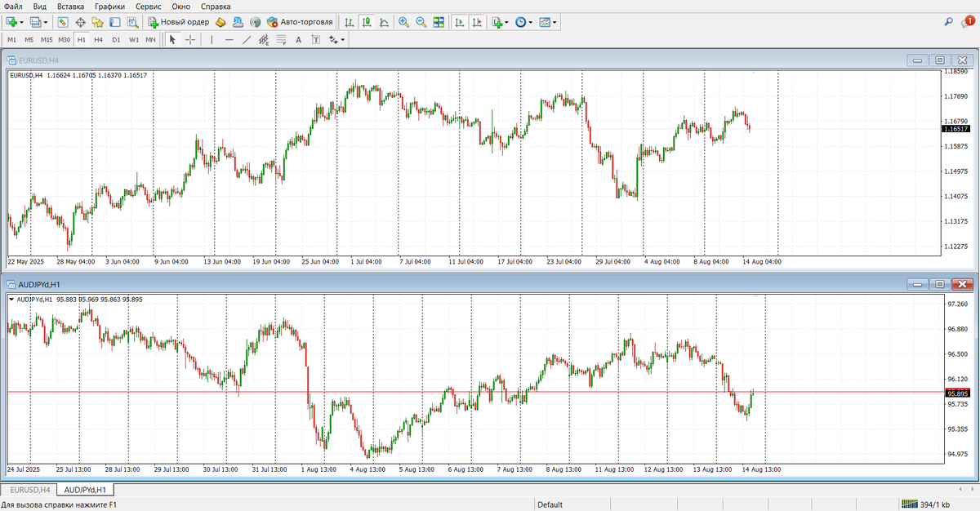This screenshot has height=511, width=980.
Task: Switch chart to candlestick mode
Action: 367,22
